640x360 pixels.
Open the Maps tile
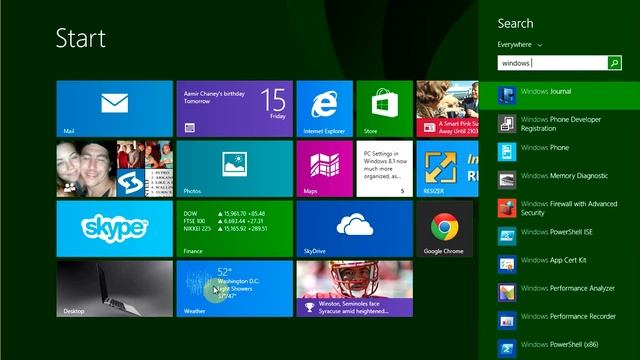pyautogui.click(x=324, y=169)
